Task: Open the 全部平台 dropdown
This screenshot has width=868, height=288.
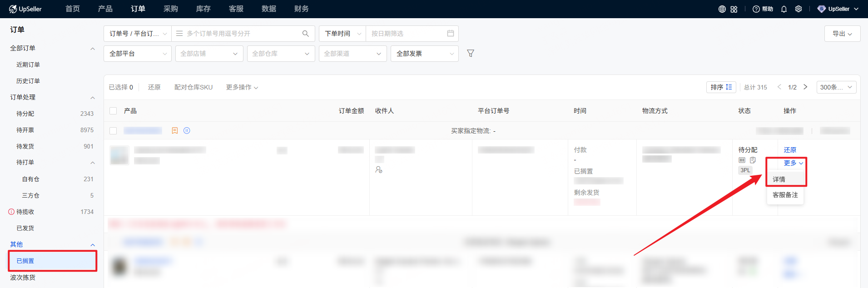Action: [138, 54]
